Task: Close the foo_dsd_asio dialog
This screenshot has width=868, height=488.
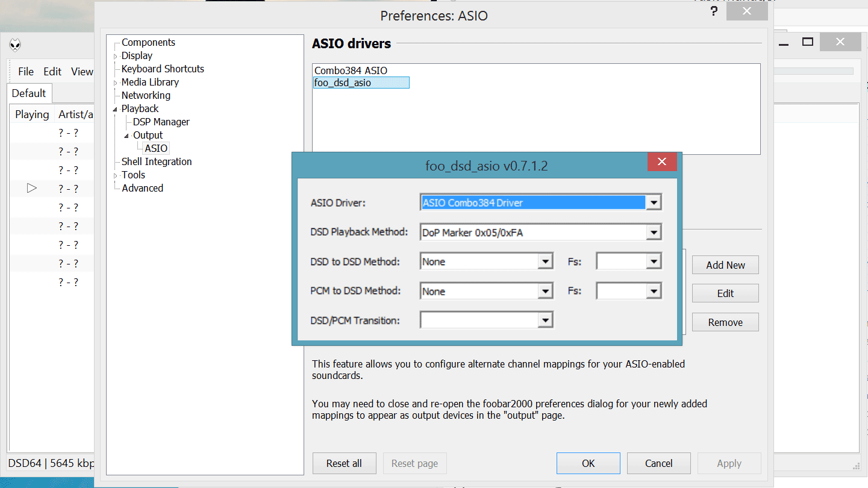Action: (662, 161)
